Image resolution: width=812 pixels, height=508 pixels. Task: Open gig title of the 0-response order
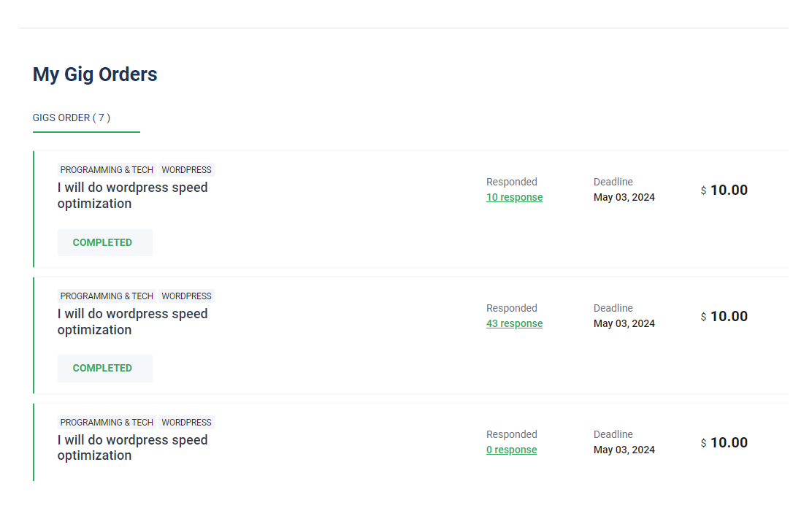132,447
